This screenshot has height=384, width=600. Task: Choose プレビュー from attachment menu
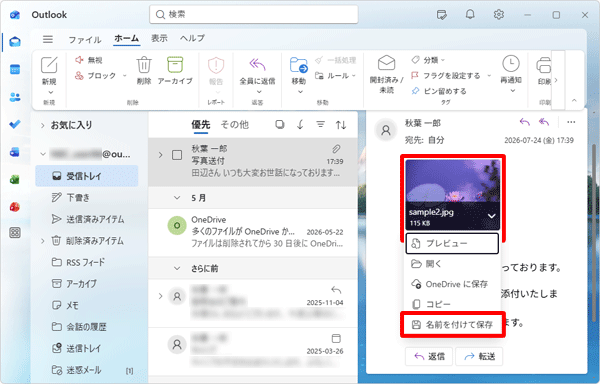click(x=452, y=243)
